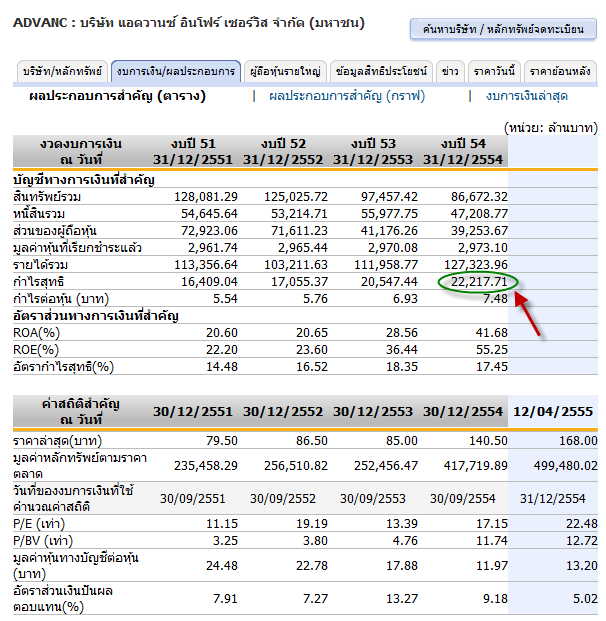Select latest price value 140.50
The width and height of the screenshot is (606, 621).
tap(488, 441)
